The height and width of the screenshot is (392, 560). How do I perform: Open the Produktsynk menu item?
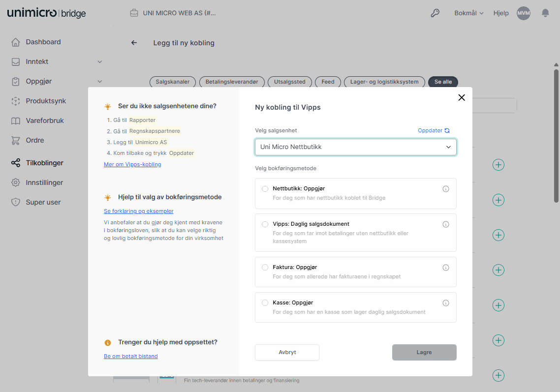pyautogui.click(x=46, y=101)
